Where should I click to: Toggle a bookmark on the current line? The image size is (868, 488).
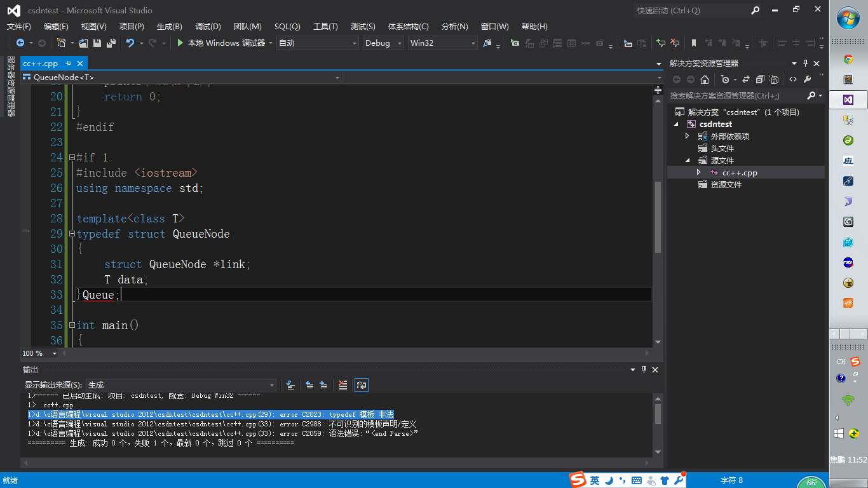click(694, 43)
